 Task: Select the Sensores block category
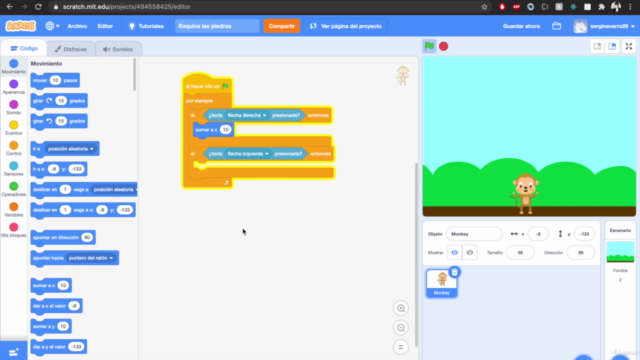(13, 169)
